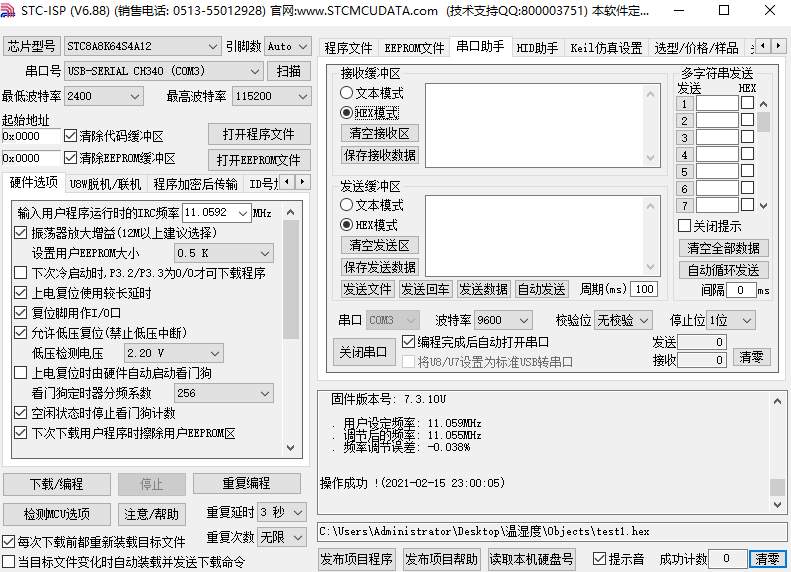Switch to the U8W脱机/联机 tab
The height and width of the screenshot is (572, 791).
click(x=105, y=184)
